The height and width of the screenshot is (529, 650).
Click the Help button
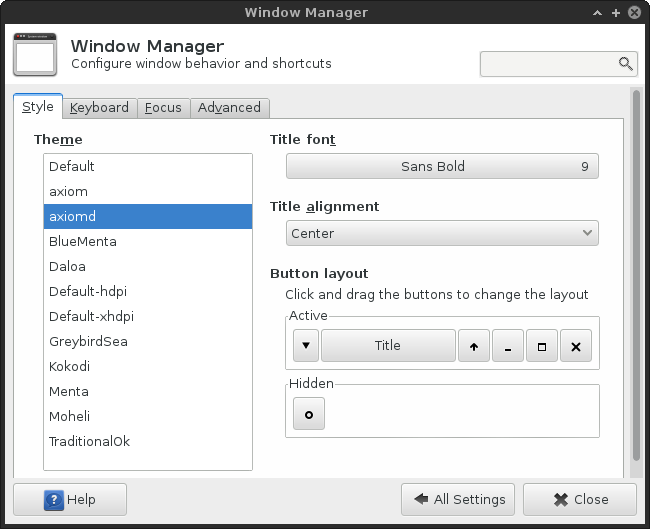tap(70, 499)
